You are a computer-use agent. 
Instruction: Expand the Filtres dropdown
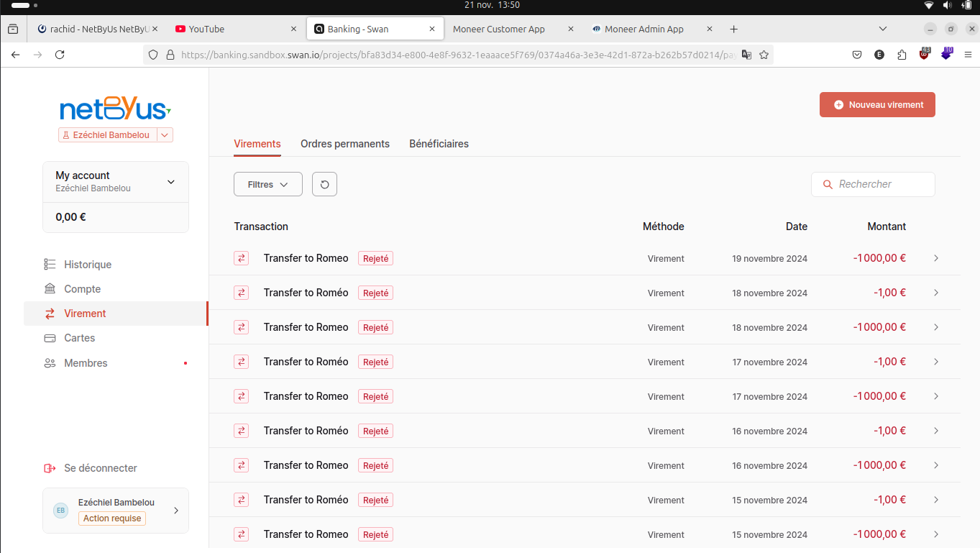tap(268, 184)
